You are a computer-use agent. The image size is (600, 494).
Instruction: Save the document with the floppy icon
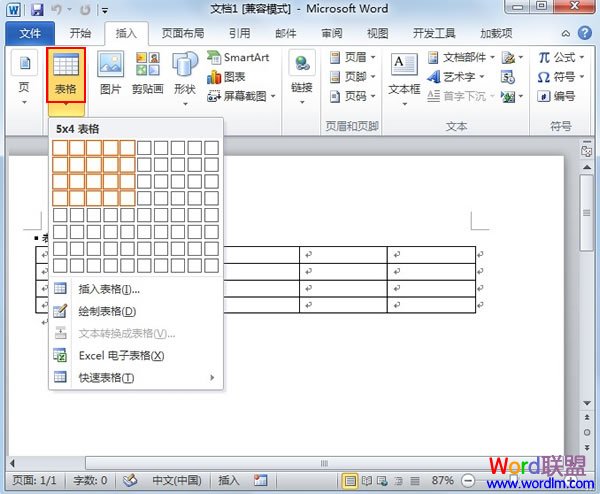click(x=37, y=9)
